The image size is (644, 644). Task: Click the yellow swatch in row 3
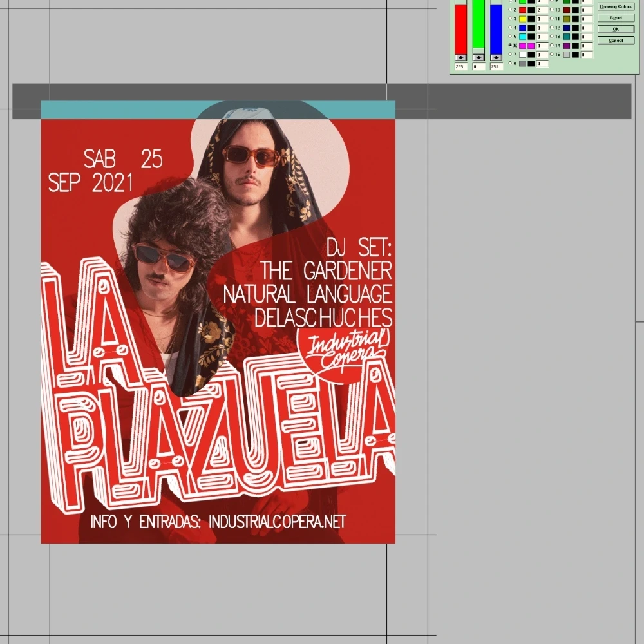522,19
